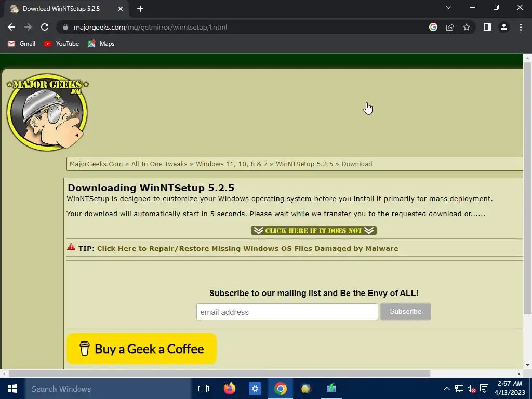This screenshot has height=399, width=532.
Task: Click the Subscribe button
Action: (405, 312)
